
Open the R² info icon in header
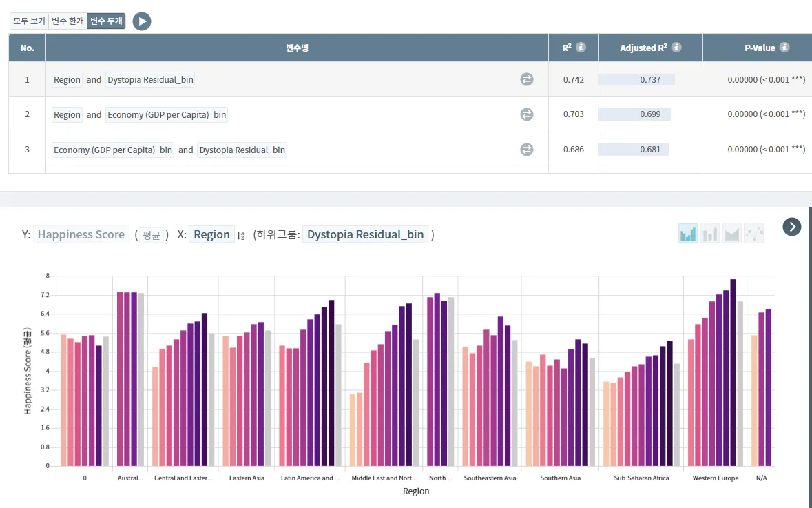(581, 47)
